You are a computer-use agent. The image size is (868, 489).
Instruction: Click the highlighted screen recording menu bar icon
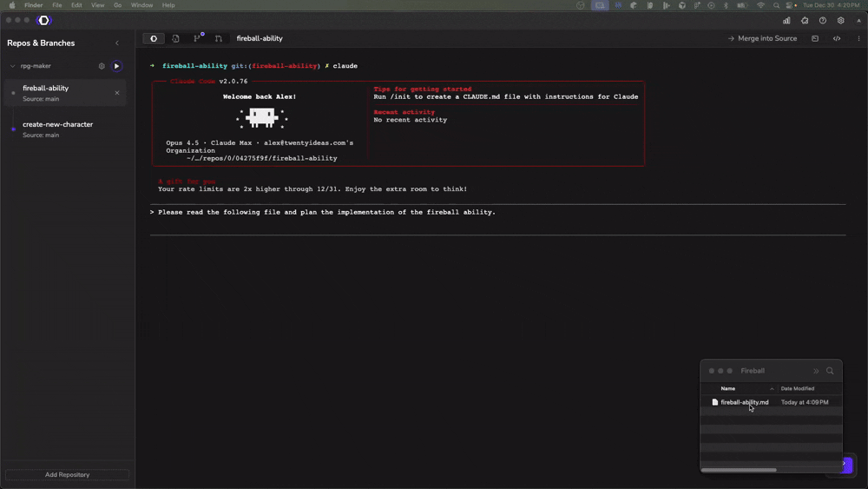[600, 5]
